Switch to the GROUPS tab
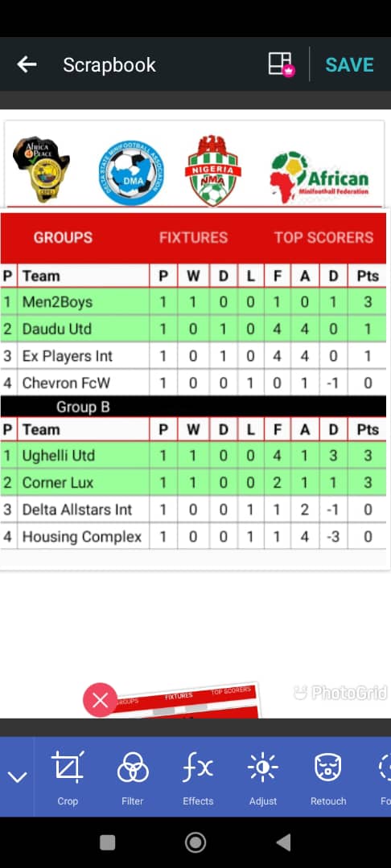The height and width of the screenshot is (868, 391). (x=63, y=237)
